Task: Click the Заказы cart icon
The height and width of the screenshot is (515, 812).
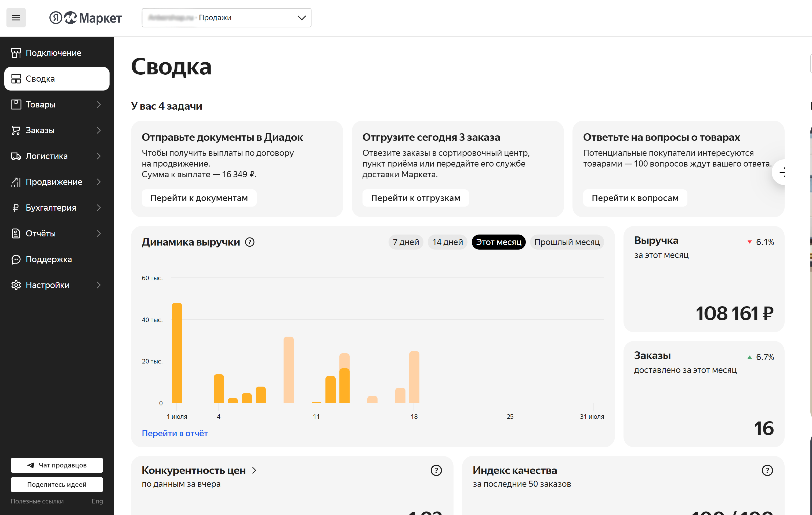Action: click(x=16, y=130)
